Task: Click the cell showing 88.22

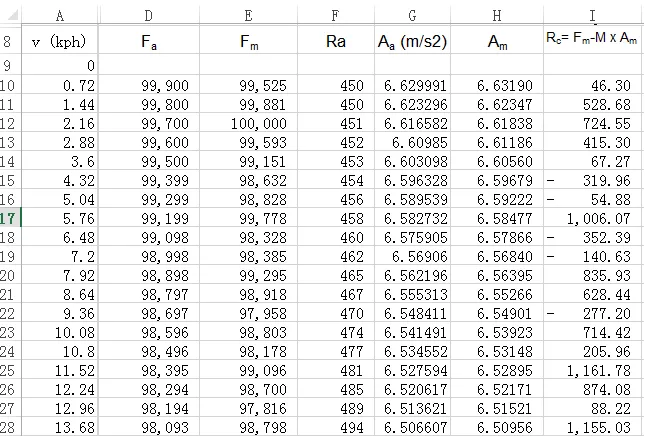Action: (593, 408)
